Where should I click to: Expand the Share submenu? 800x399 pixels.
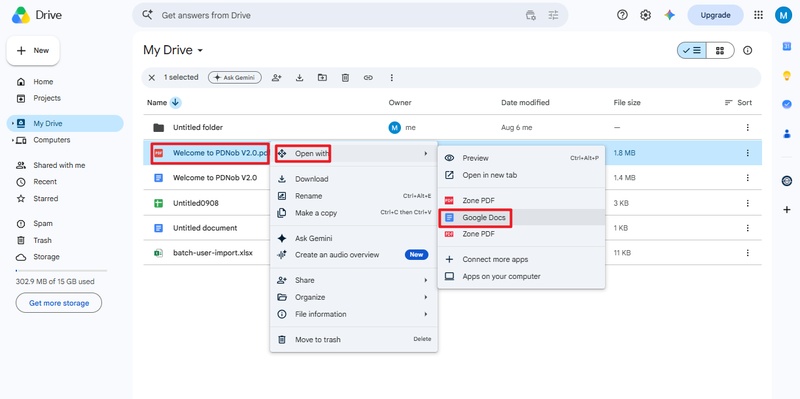tap(354, 280)
